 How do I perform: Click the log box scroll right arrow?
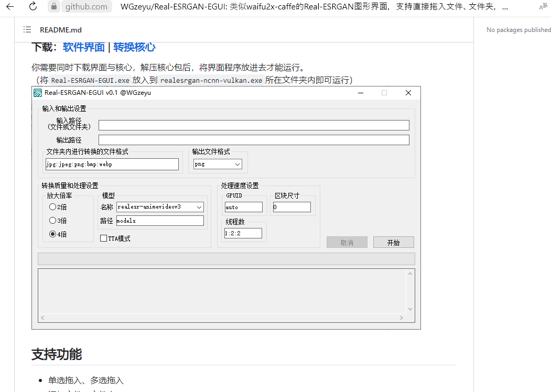tap(402, 318)
